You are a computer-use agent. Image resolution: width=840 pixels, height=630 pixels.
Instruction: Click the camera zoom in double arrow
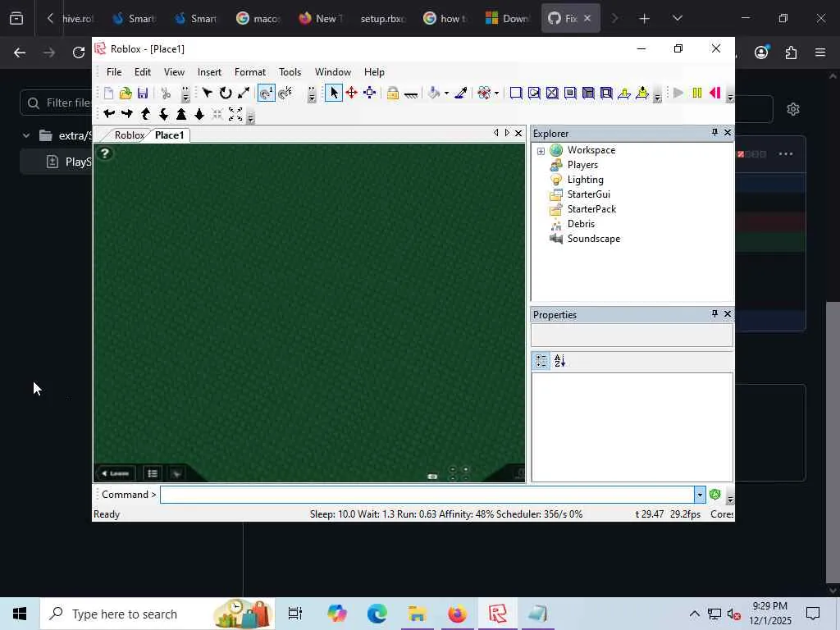tap(181, 114)
